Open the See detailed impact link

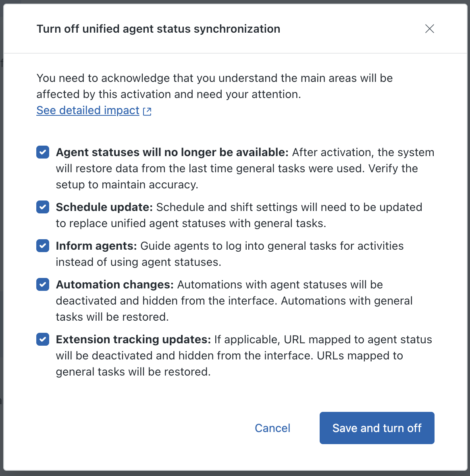point(88,111)
